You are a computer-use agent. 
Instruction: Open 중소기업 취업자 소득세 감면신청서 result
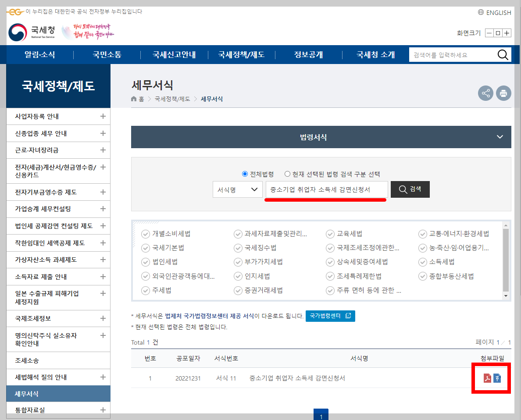click(297, 378)
